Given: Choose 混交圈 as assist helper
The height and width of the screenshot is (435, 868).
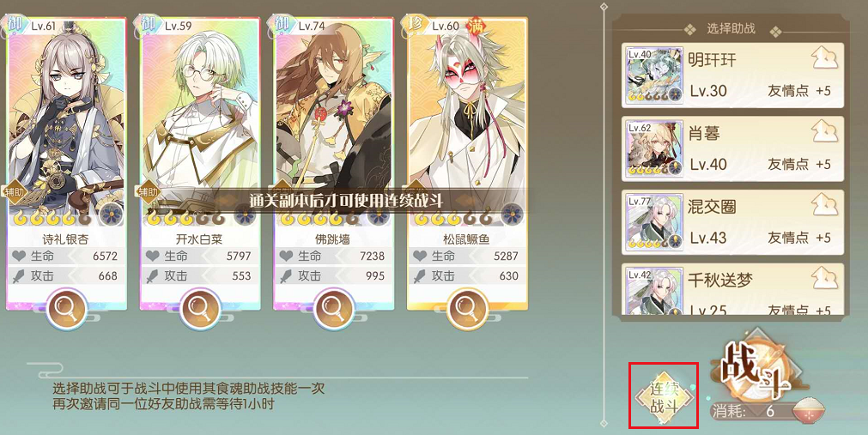Looking at the screenshot, I should pyautogui.click(x=732, y=222).
